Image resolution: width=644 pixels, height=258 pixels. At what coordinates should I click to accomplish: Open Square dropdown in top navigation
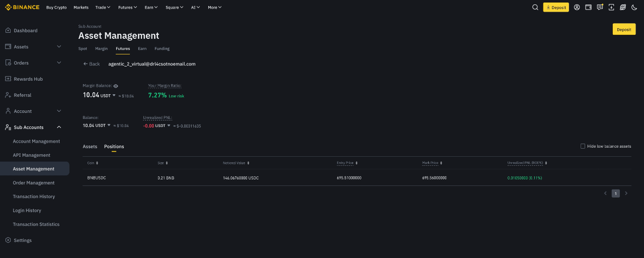[x=175, y=7]
